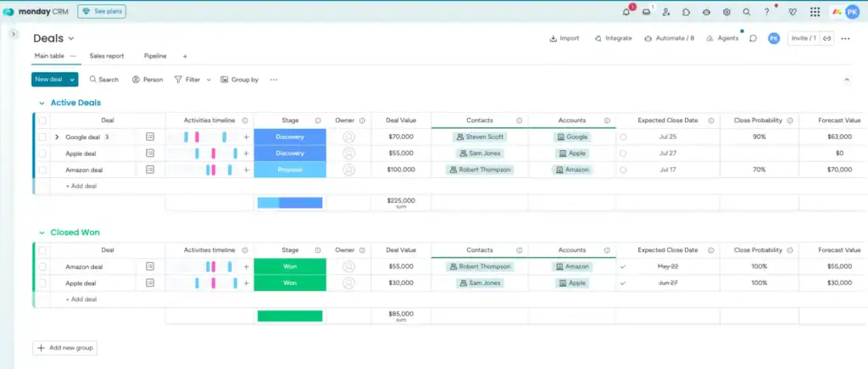Check the Apple deal checkbox in Closed Won
The image size is (868, 369).
42,283
